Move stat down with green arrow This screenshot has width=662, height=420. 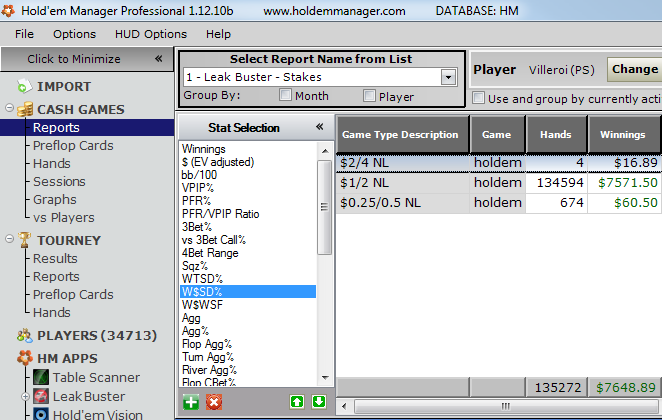click(319, 402)
